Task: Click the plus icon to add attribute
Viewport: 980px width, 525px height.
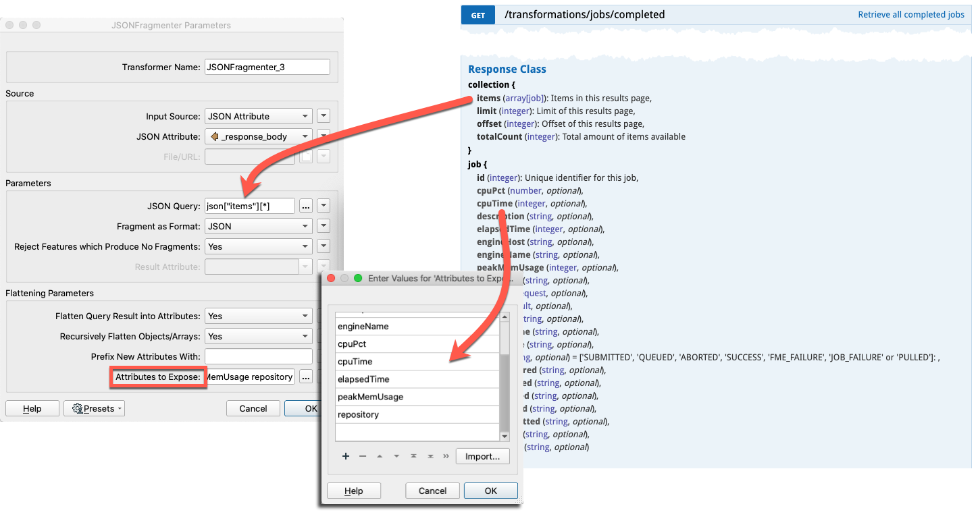Action: (x=346, y=456)
